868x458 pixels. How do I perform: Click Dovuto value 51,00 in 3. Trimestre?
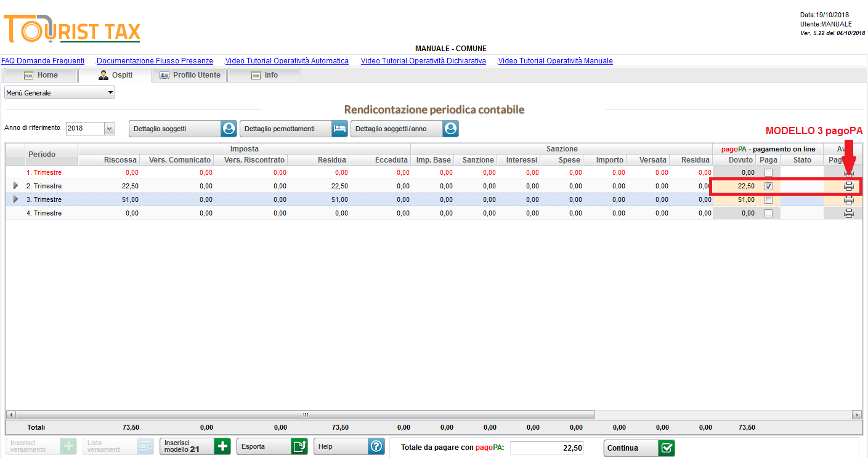tap(746, 199)
